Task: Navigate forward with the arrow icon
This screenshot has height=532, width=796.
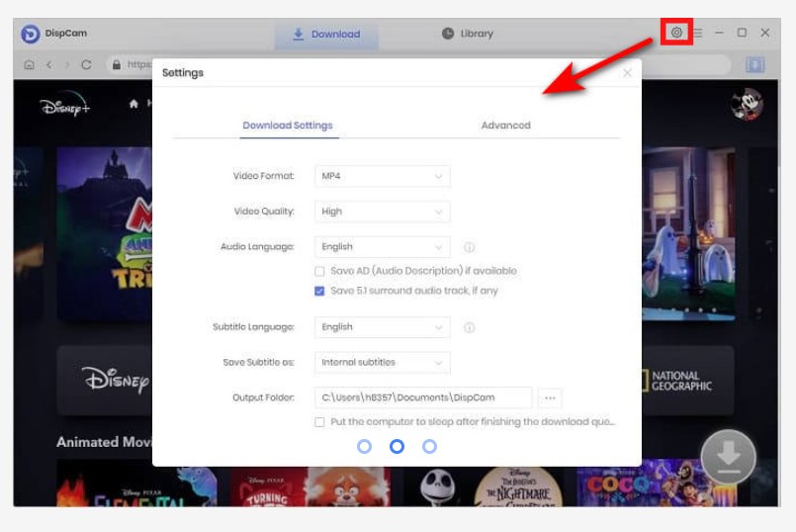Action: (x=67, y=65)
